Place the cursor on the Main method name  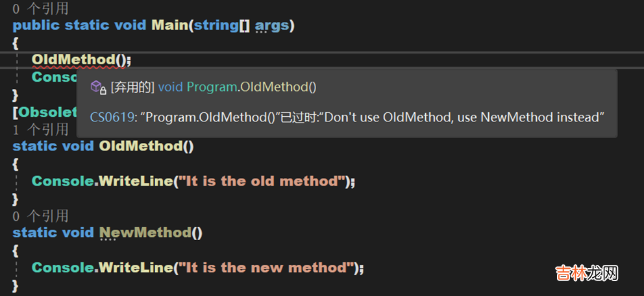click(x=168, y=25)
